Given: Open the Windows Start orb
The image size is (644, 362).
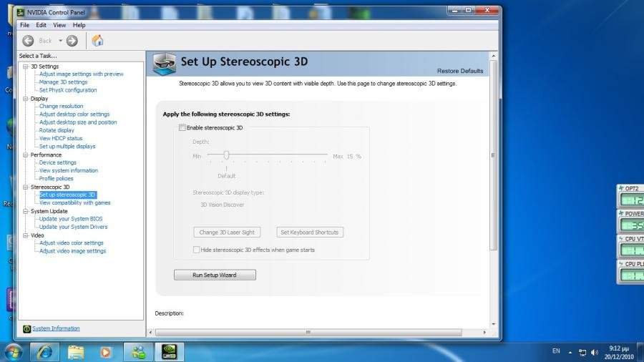Looking at the screenshot, I should 14,352.
